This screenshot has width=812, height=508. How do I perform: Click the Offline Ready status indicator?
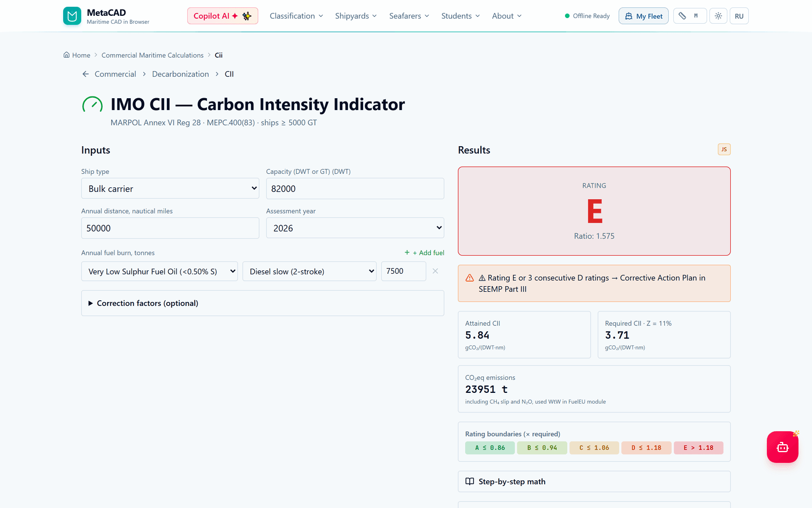(x=587, y=16)
